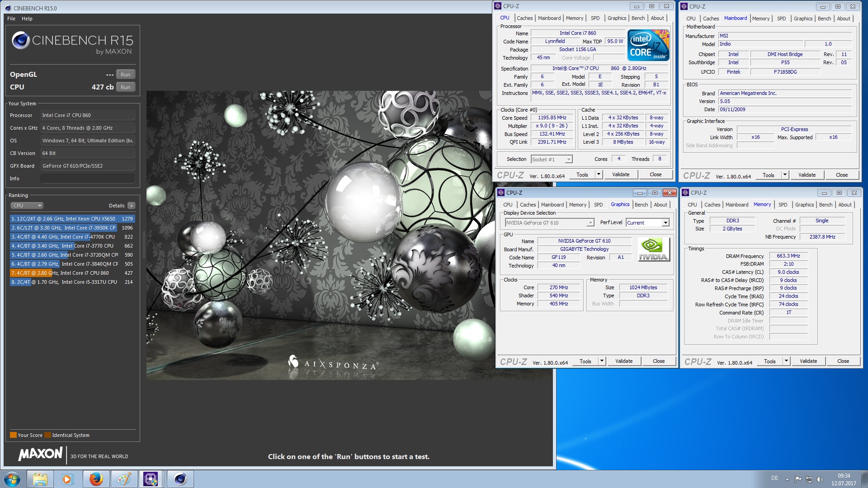The width and height of the screenshot is (868, 488).
Task: Open Tools dropdown arrow in Mainboard-tab window
Action: tap(785, 175)
